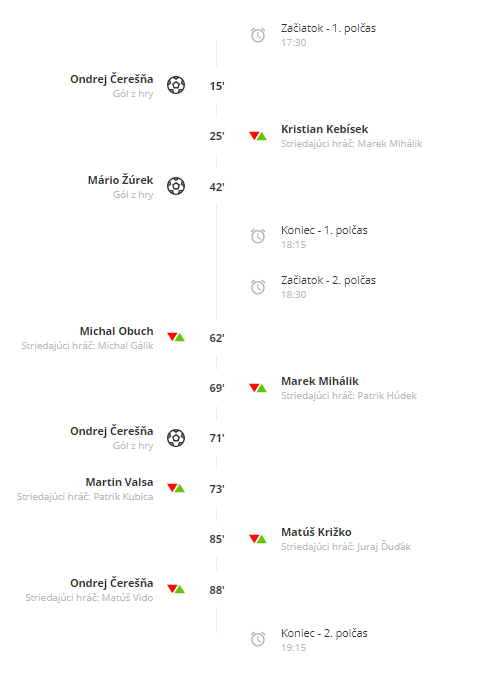Viewport: 501px width, 675px height.
Task: Click the clock icon for Koniec 1. polčas
Action: [x=258, y=236]
